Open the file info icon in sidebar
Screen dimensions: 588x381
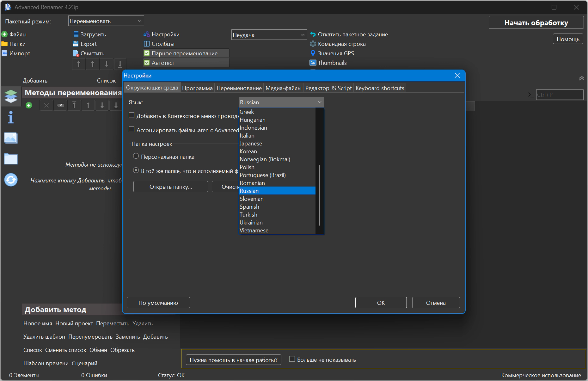(11, 117)
